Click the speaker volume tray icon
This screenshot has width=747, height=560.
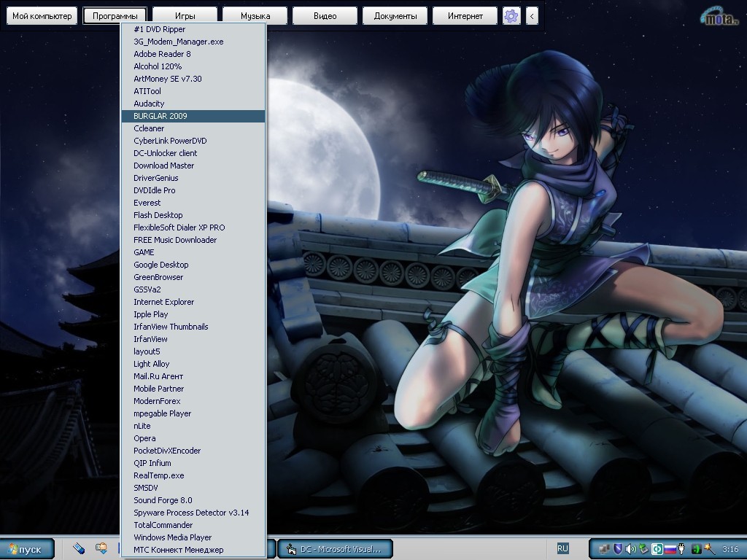(631, 549)
